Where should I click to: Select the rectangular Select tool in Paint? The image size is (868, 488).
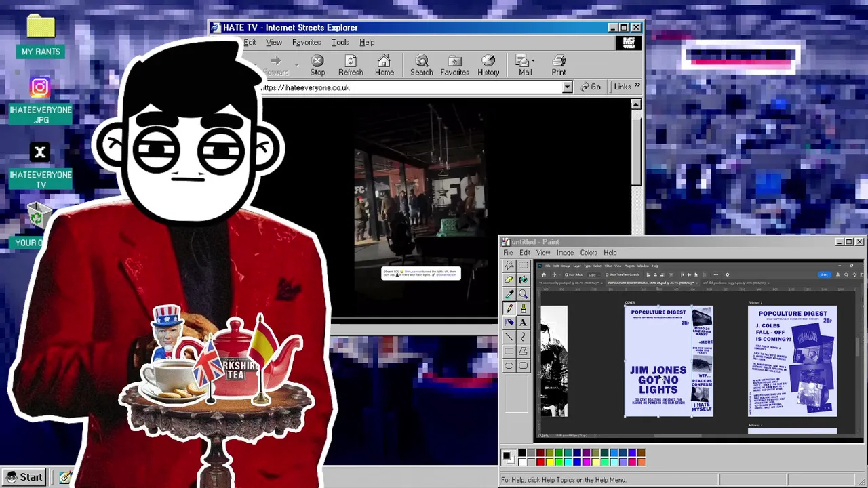pyautogui.click(x=523, y=265)
